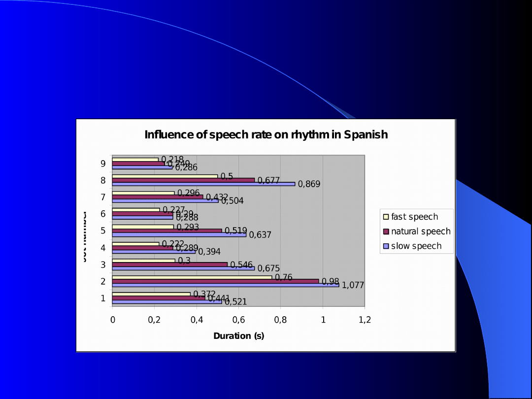The height and width of the screenshot is (399, 532).
Task: Click the 0,869 data label
Action: [309, 184]
